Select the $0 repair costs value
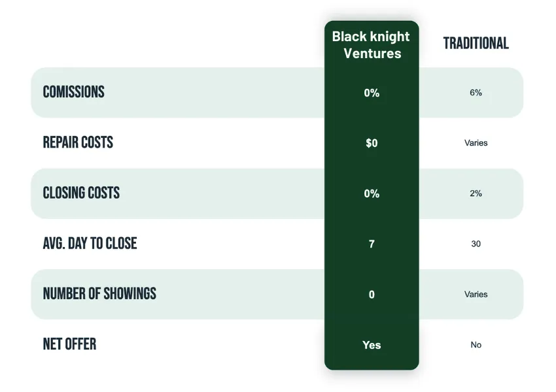 (x=372, y=143)
